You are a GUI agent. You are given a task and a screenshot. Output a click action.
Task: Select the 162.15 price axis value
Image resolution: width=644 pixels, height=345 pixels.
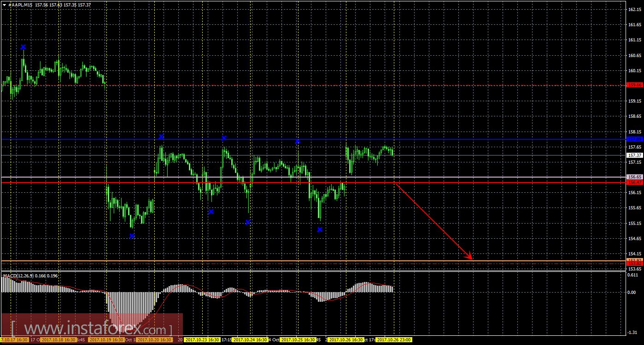635,10
